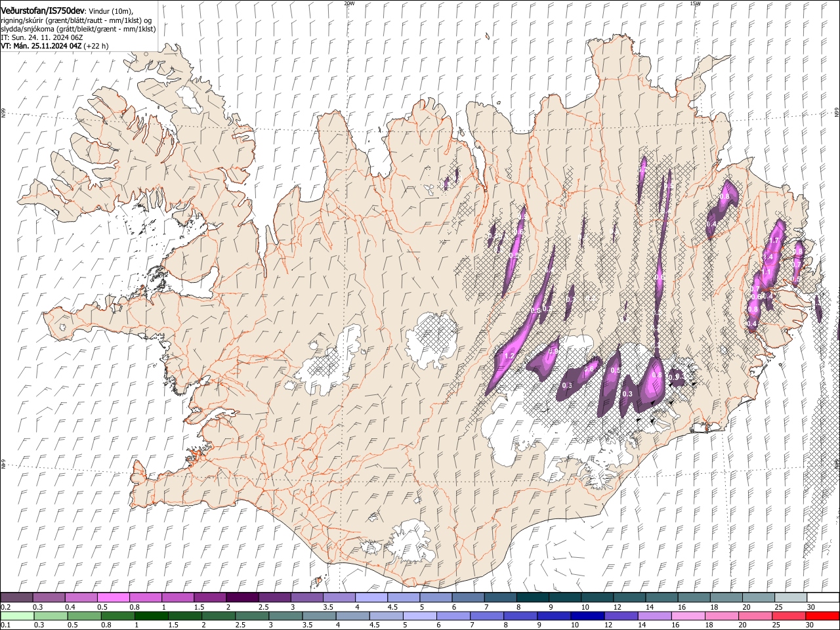Viewport: 840px width, 630px height.
Task: Select the bright red 30 swatch, lower scale
Action: (823, 616)
